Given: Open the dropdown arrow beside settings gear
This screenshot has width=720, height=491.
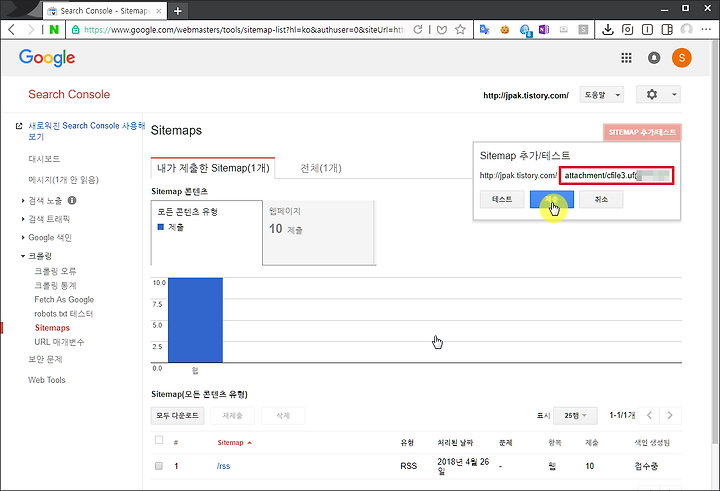Looking at the screenshot, I should point(674,95).
